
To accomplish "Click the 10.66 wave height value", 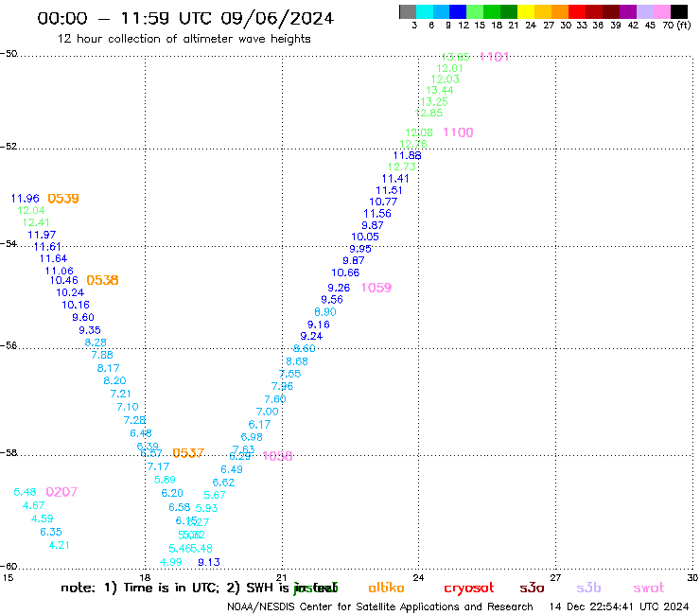I will point(345,272).
